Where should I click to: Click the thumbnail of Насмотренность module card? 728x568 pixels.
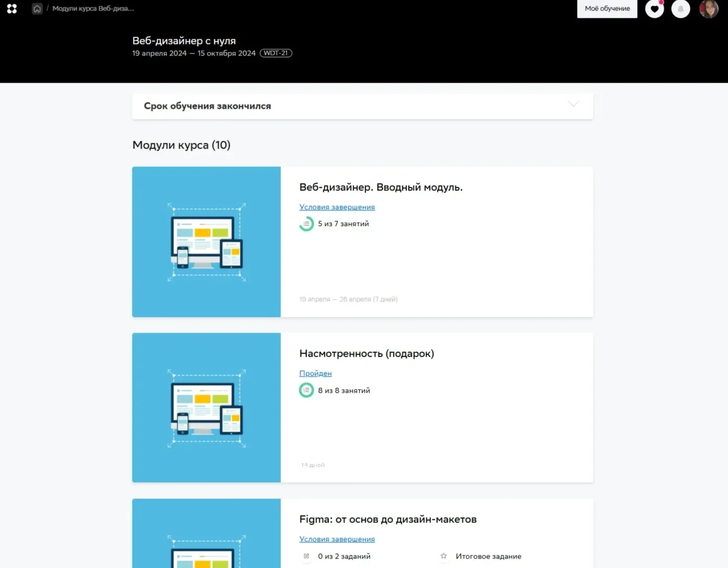point(207,407)
